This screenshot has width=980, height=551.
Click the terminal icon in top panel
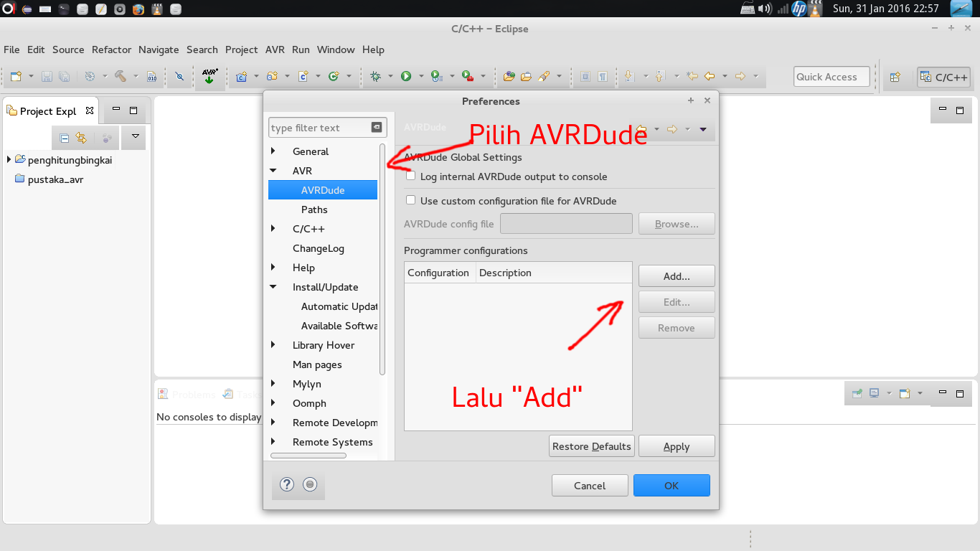(64, 9)
